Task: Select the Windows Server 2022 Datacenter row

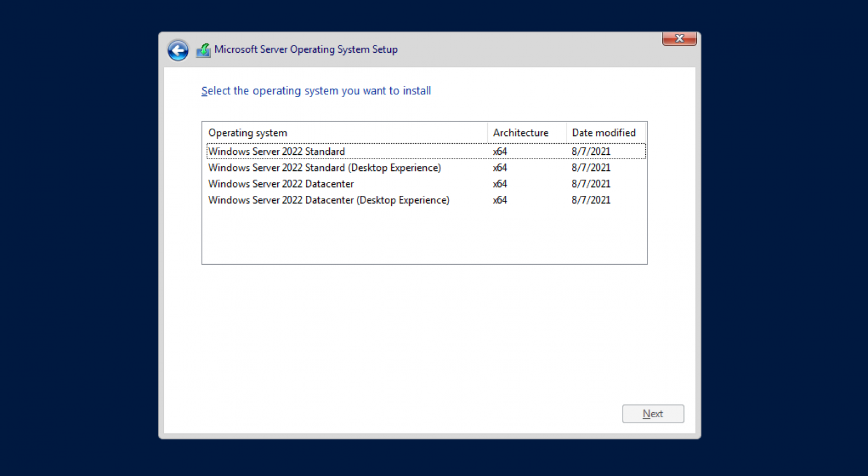Action: pyautogui.click(x=426, y=184)
